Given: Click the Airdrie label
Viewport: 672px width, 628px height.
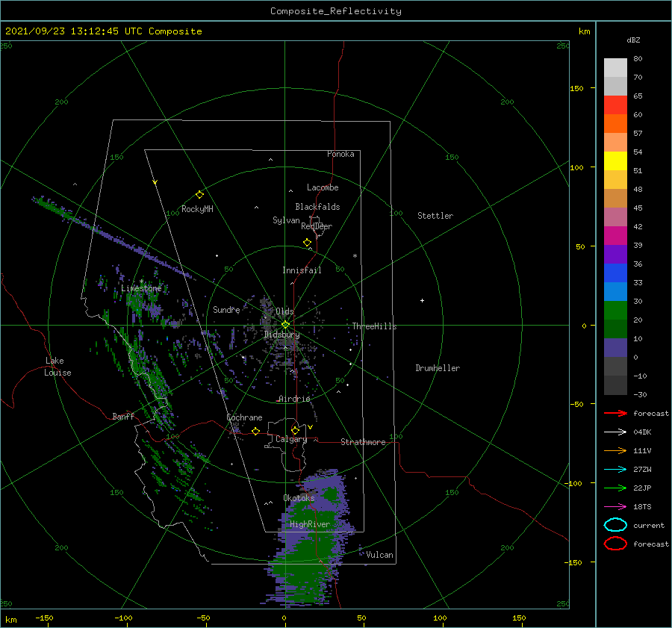Looking at the screenshot, I should point(294,399).
